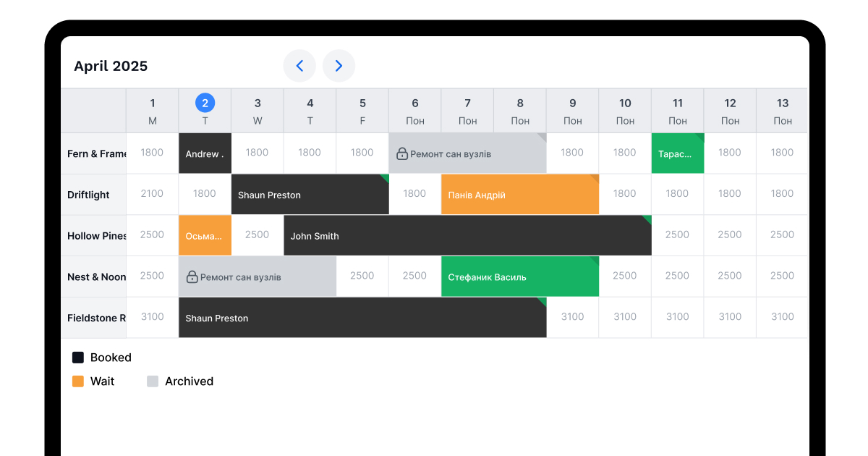Select the Booked legend color marker

pos(77,357)
